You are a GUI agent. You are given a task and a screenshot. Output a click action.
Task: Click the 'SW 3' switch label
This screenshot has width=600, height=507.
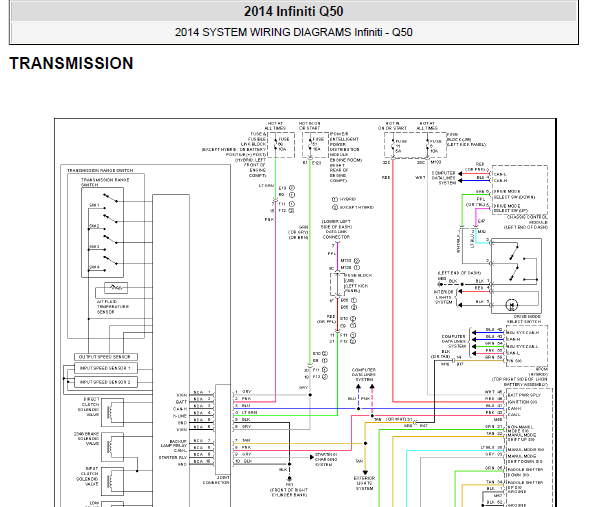[94, 246]
